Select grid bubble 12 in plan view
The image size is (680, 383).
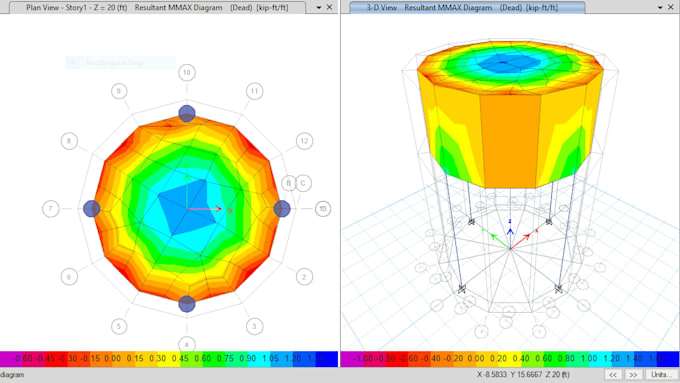(x=304, y=141)
